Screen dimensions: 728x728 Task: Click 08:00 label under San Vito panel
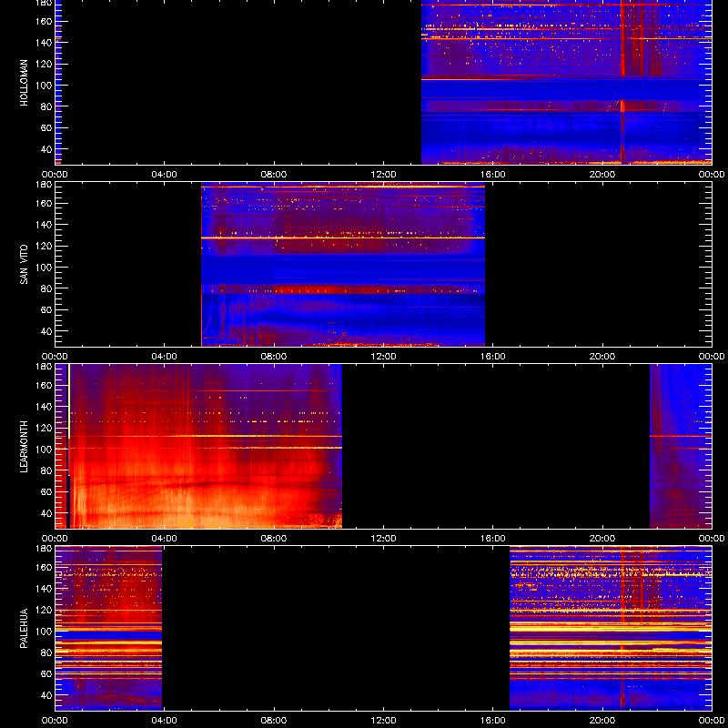point(274,357)
